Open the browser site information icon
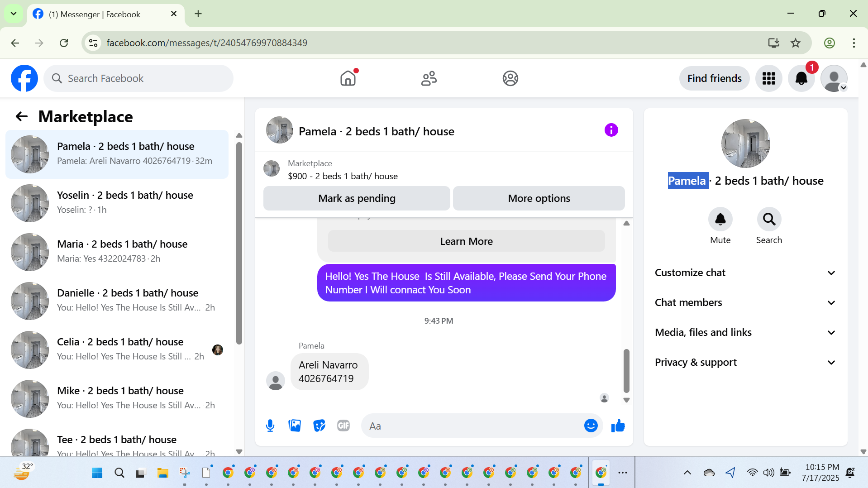868x488 pixels. coord(93,43)
